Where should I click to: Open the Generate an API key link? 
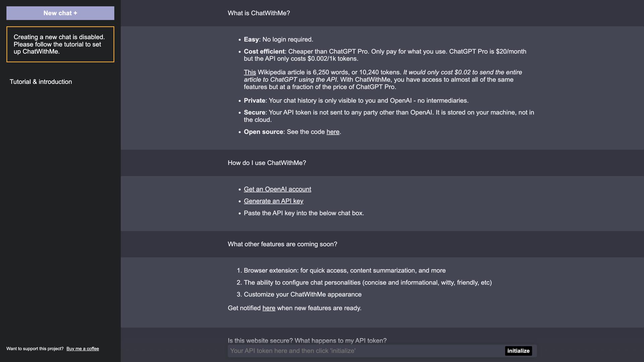click(x=273, y=201)
